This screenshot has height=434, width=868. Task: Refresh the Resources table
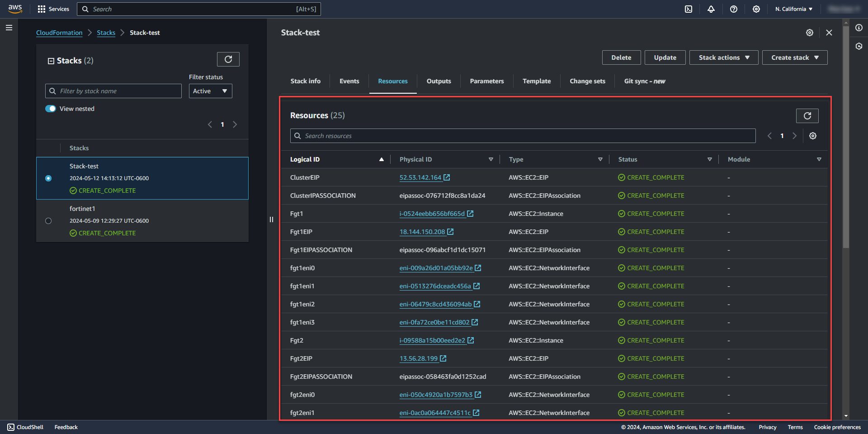click(807, 116)
